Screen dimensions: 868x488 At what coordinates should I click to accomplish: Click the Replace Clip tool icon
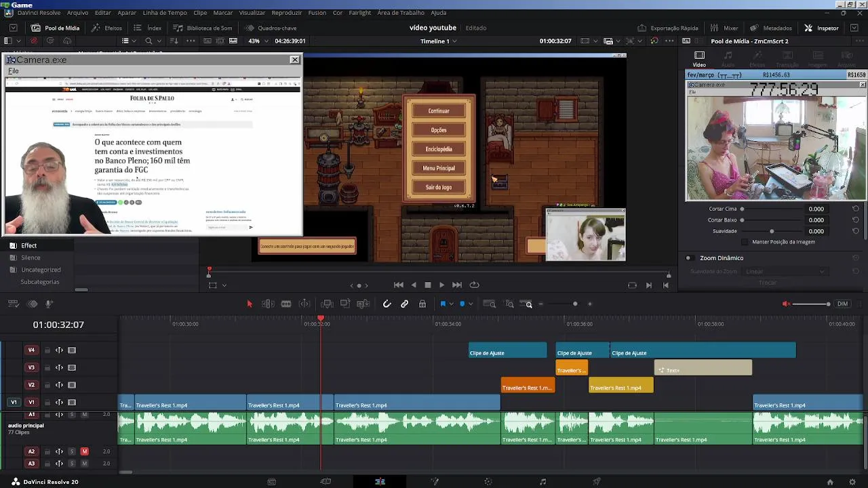point(363,304)
